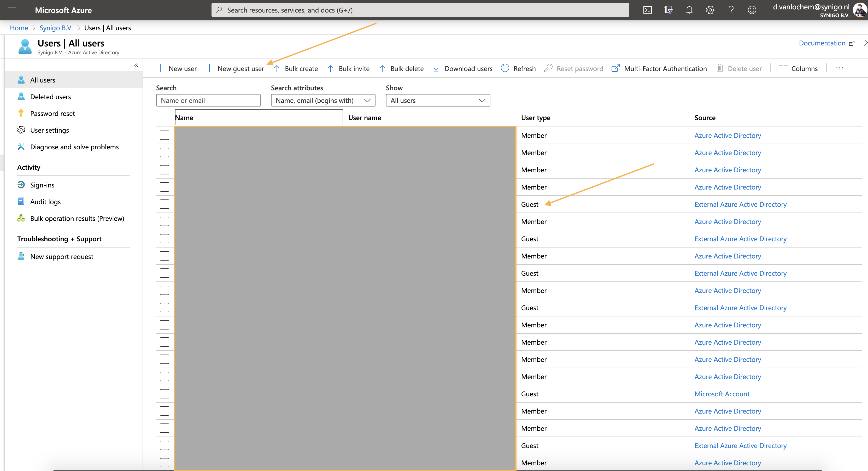Image resolution: width=868 pixels, height=471 pixels.
Task: Open portal settings gear icon
Action: coord(710,10)
